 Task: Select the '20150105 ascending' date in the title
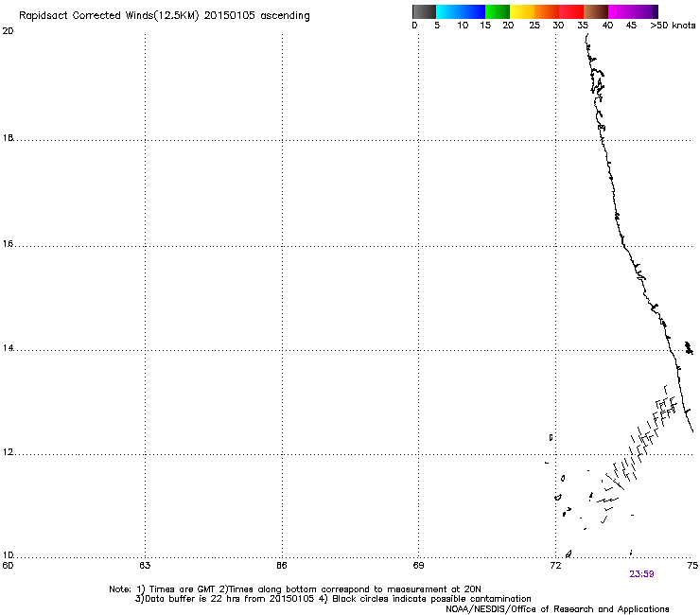[256, 16]
